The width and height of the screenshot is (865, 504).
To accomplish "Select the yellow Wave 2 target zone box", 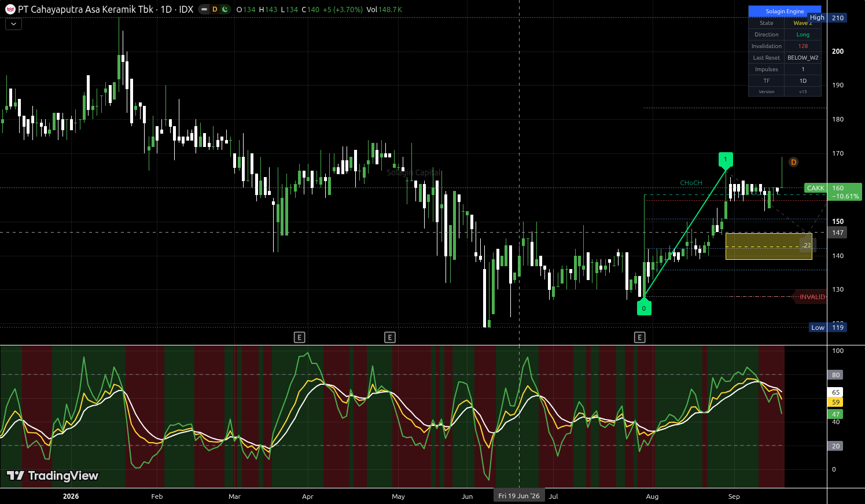I will tap(768, 246).
